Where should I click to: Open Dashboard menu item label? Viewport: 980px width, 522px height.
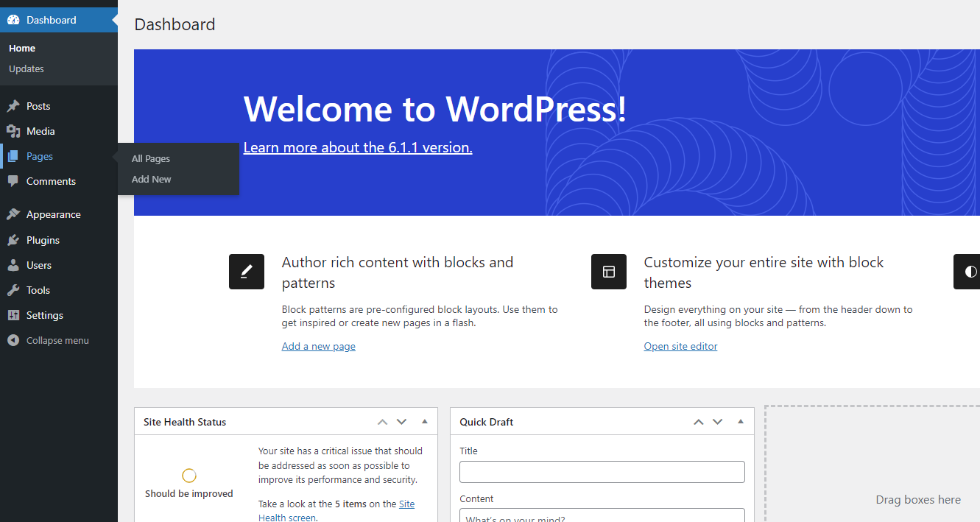pyautogui.click(x=52, y=20)
